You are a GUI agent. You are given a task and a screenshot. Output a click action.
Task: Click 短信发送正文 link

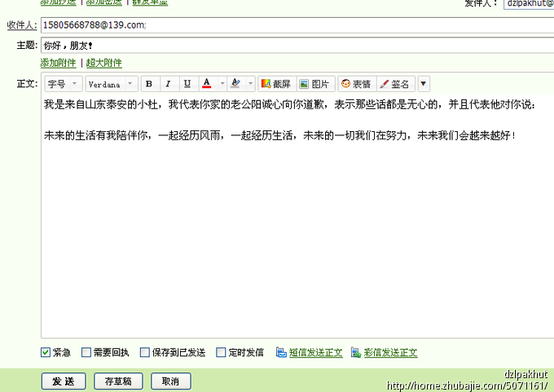[x=316, y=353]
